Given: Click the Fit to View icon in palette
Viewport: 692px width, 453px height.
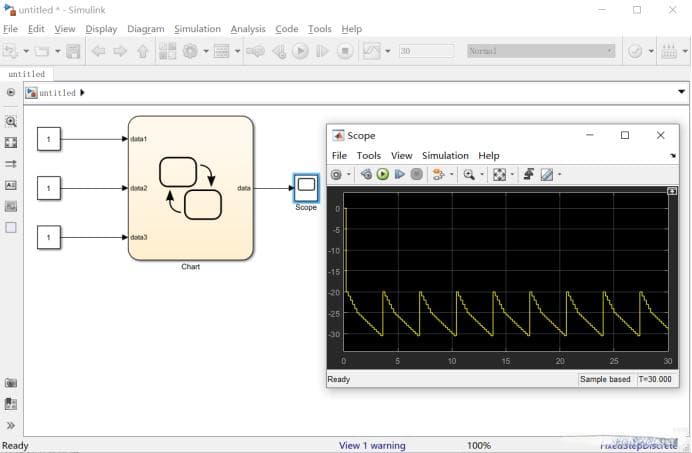Looking at the screenshot, I should pyautogui.click(x=11, y=142).
